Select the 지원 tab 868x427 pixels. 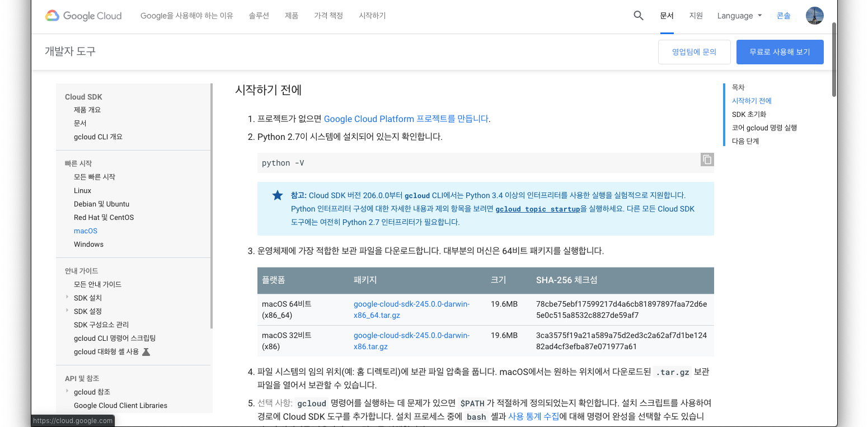tap(696, 16)
